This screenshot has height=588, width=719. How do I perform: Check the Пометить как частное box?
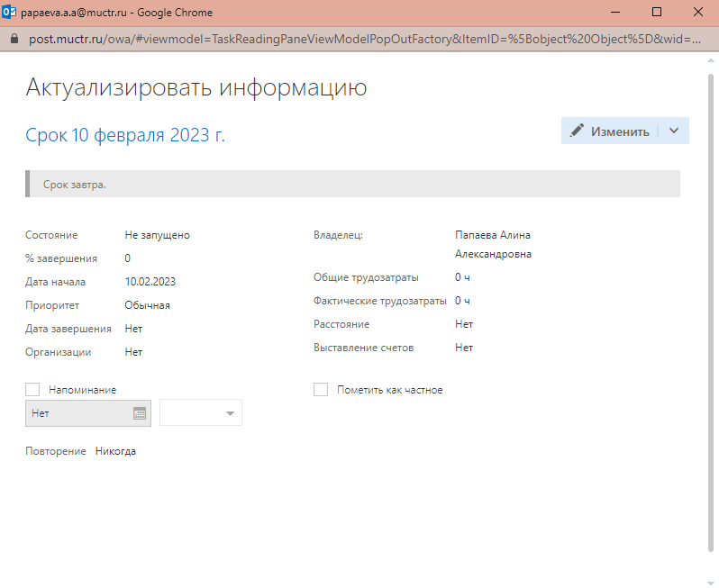click(x=320, y=390)
